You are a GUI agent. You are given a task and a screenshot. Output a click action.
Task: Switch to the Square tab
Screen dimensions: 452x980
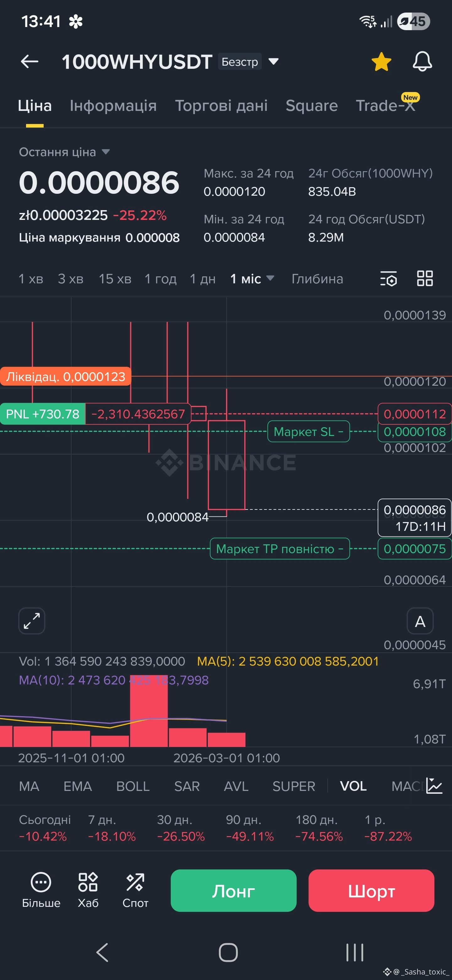pyautogui.click(x=312, y=106)
